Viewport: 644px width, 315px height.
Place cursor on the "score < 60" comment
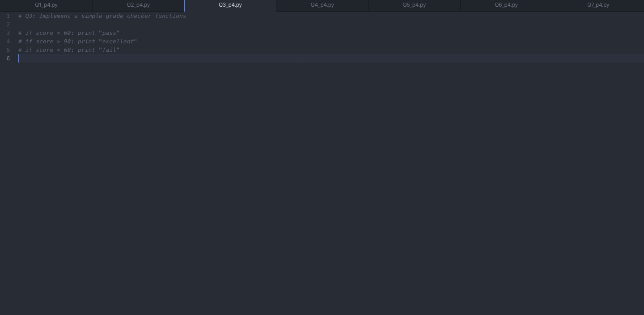pos(69,50)
